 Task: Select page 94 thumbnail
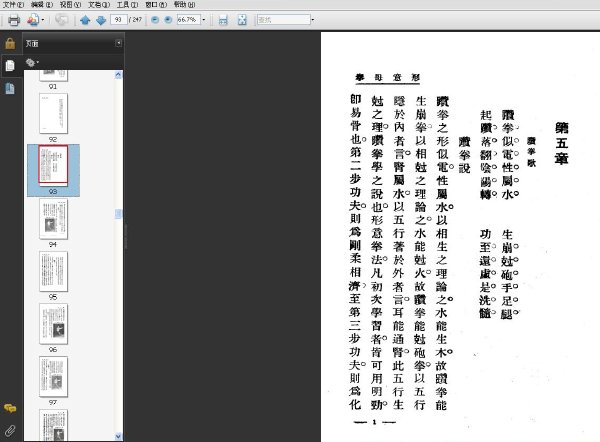pyautogui.click(x=53, y=219)
